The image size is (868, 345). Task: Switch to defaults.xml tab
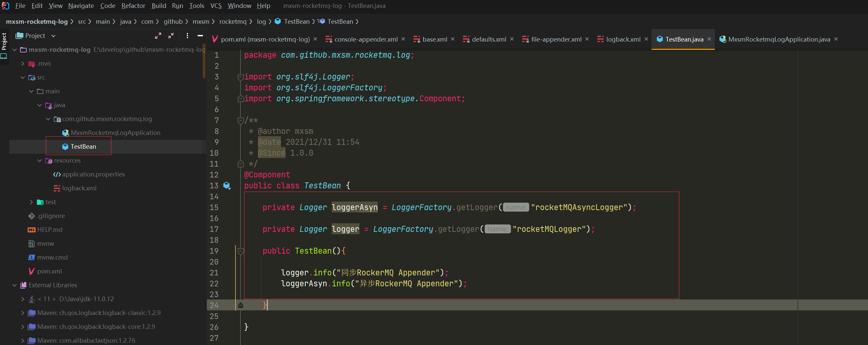point(489,39)
